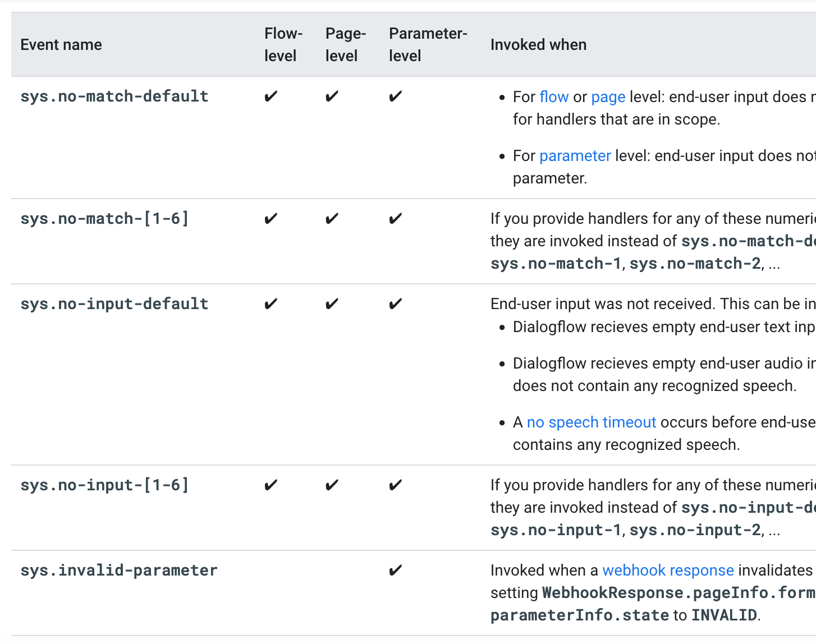Click the 'Invoked when' column header
The image size is (816, 644).
pos(538,45)
